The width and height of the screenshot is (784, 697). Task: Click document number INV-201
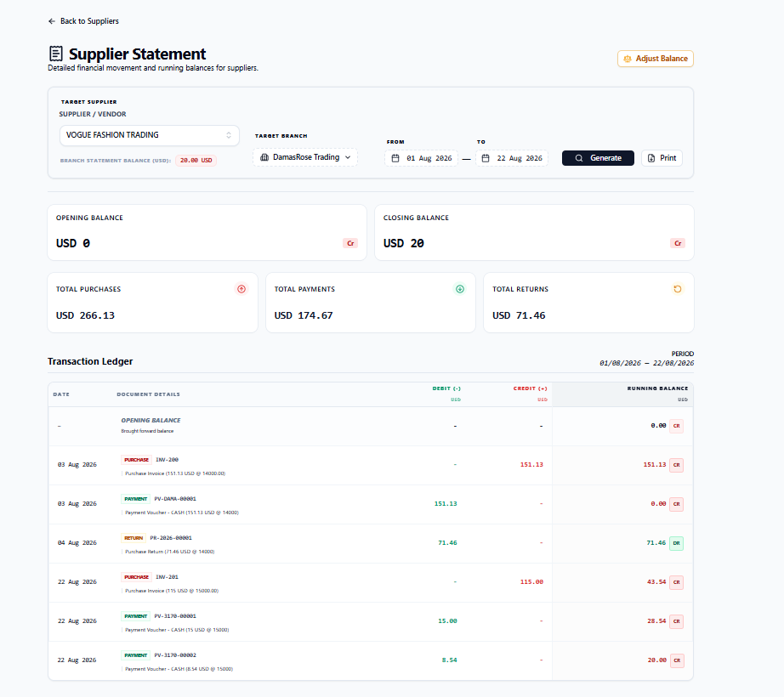click(x=167, y=577)
